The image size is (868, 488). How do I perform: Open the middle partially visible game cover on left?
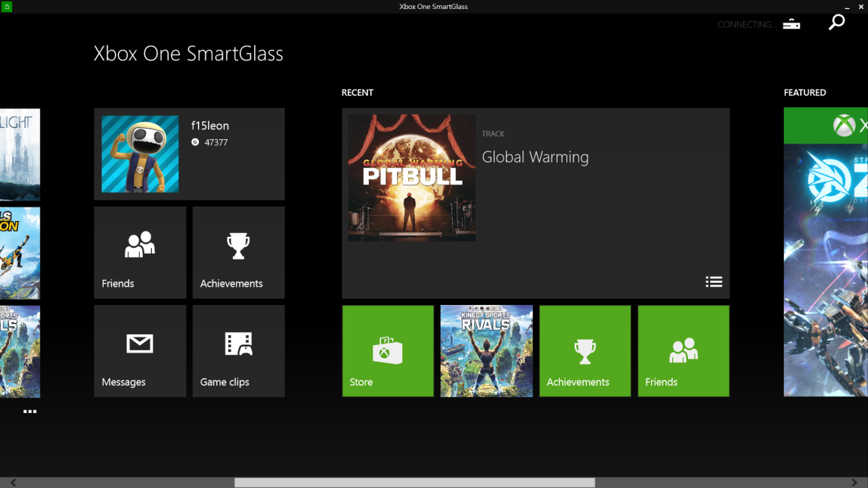click(x=20, y=253)
